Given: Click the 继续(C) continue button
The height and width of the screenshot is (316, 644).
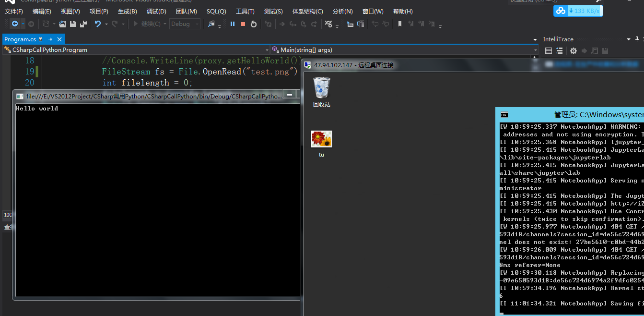Looking at the screenshot, I should (147, 24).
